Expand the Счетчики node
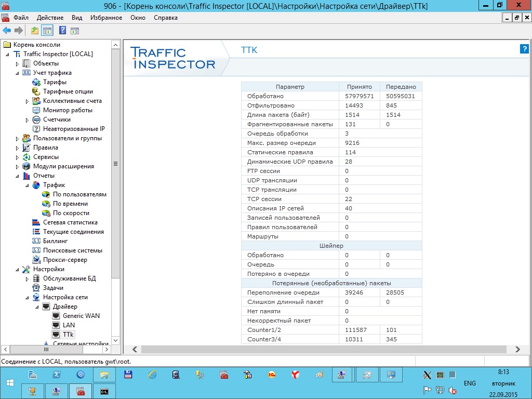 27,119
